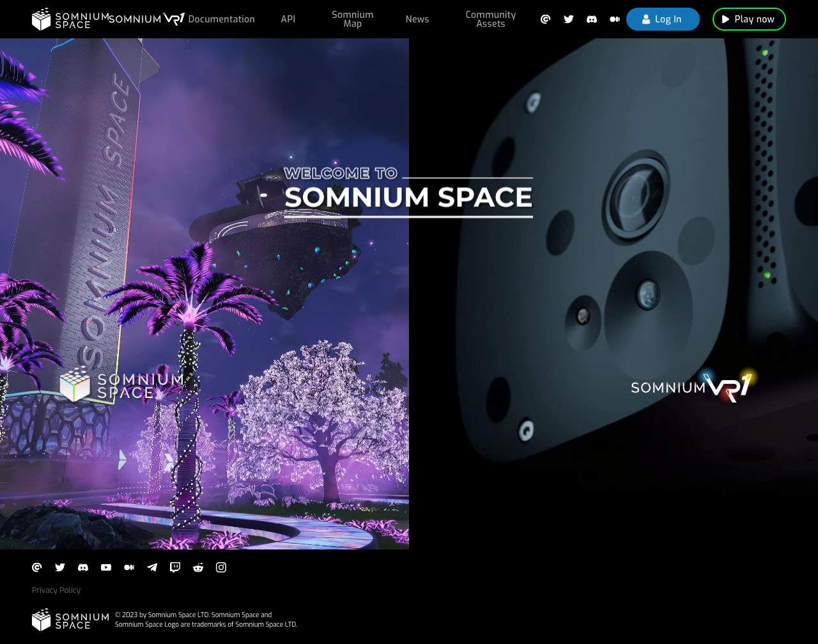
Task: Click the header @ social icon
Action: pyautogui.click(x=546, y=19)
